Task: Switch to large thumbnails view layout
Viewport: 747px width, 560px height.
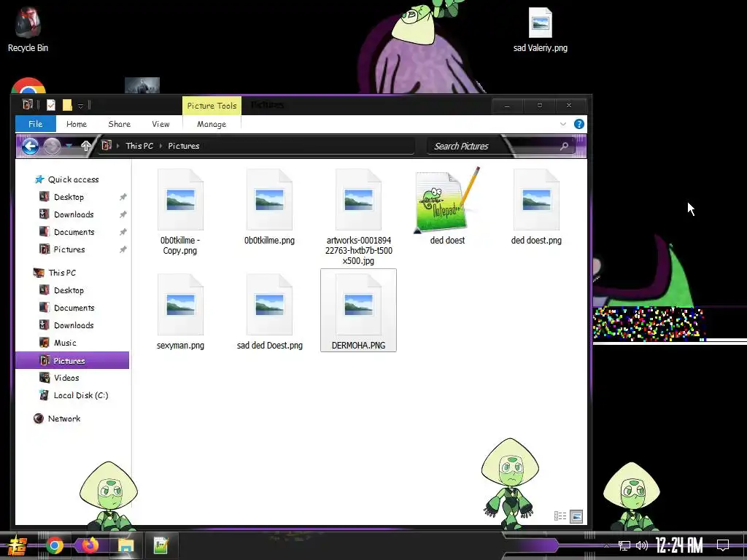Action: [x=576, y=516]
